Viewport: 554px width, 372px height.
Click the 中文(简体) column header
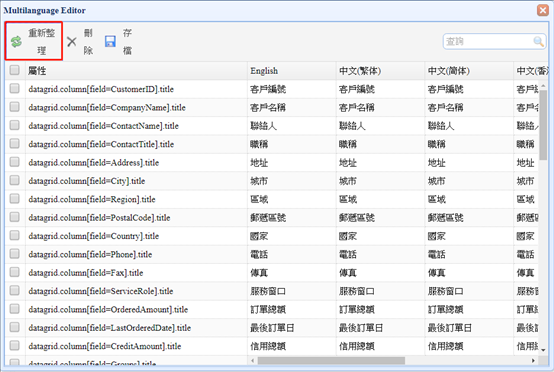[x=469, y=71]
